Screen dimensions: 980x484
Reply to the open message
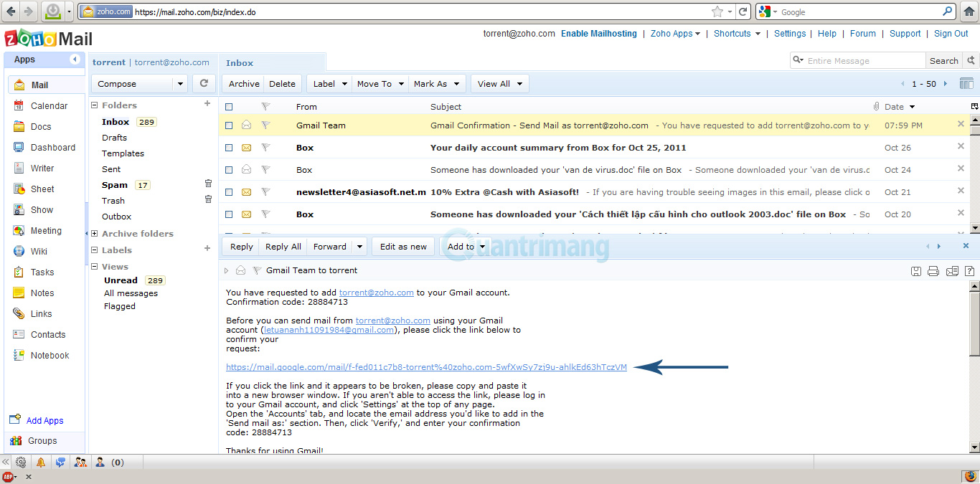(x=240, y=246)
